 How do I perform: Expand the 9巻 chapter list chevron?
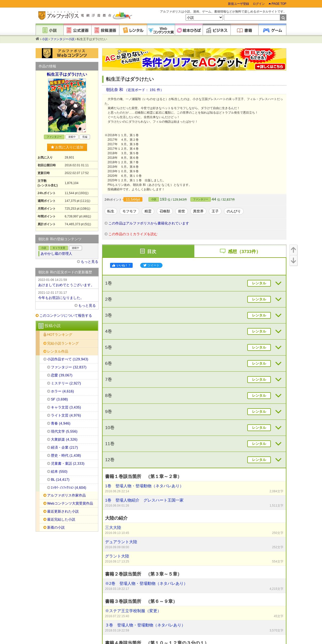pos(278,412)
